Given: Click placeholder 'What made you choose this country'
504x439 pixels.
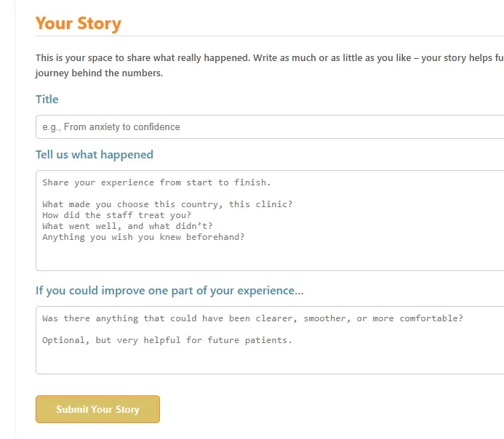Looking at the screenshot, I should [x=167, y=204].
